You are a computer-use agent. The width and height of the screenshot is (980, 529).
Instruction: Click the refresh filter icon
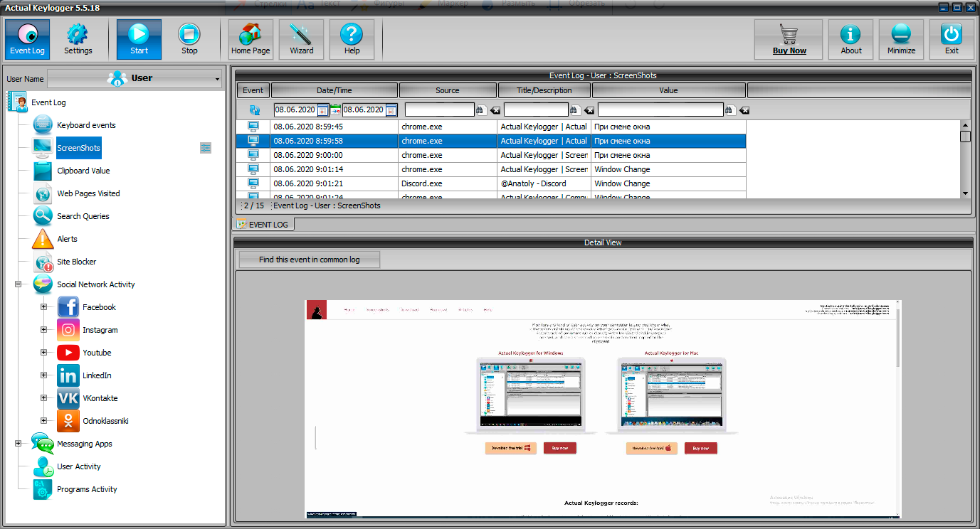(x=254, y=110)
